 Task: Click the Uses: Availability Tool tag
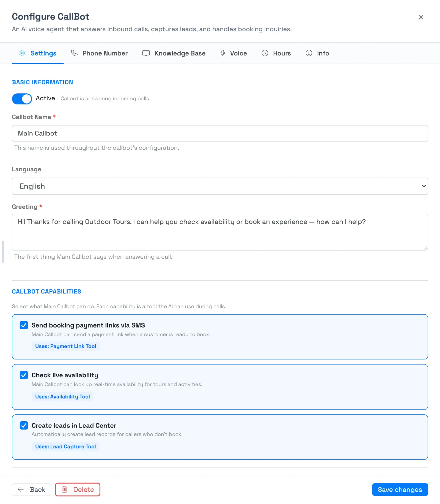point(62,397)
